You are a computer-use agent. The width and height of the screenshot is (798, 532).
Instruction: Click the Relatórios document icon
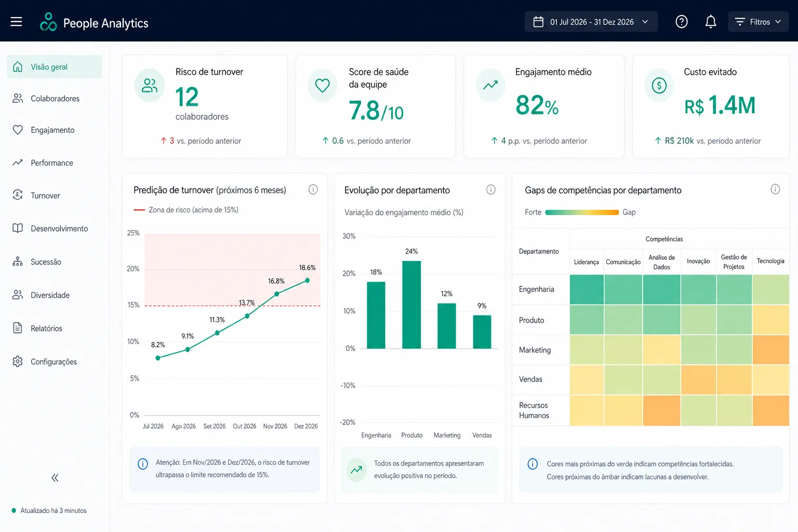[18, 328]
